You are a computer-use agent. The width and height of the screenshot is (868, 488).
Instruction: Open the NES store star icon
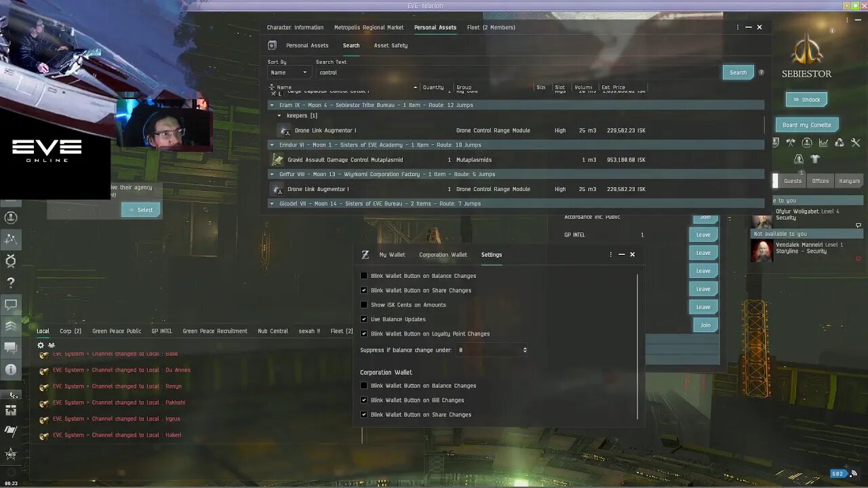pyautogui.click(x=11, y=453)
